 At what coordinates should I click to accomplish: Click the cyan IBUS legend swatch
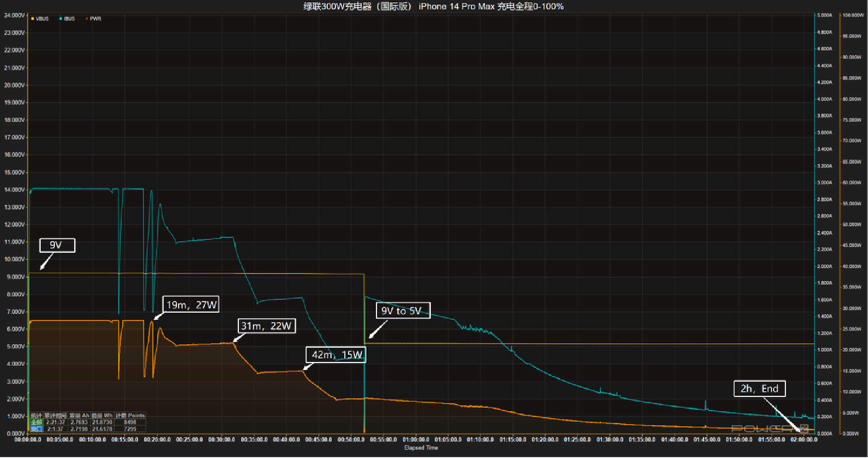[x=61, y=19]
